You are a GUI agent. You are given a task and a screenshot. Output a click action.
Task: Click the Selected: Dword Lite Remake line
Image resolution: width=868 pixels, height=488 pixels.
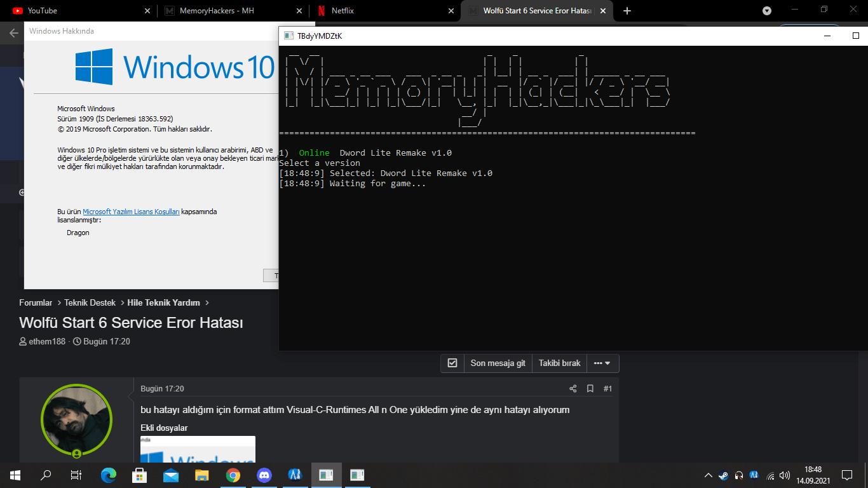(386, 173)
